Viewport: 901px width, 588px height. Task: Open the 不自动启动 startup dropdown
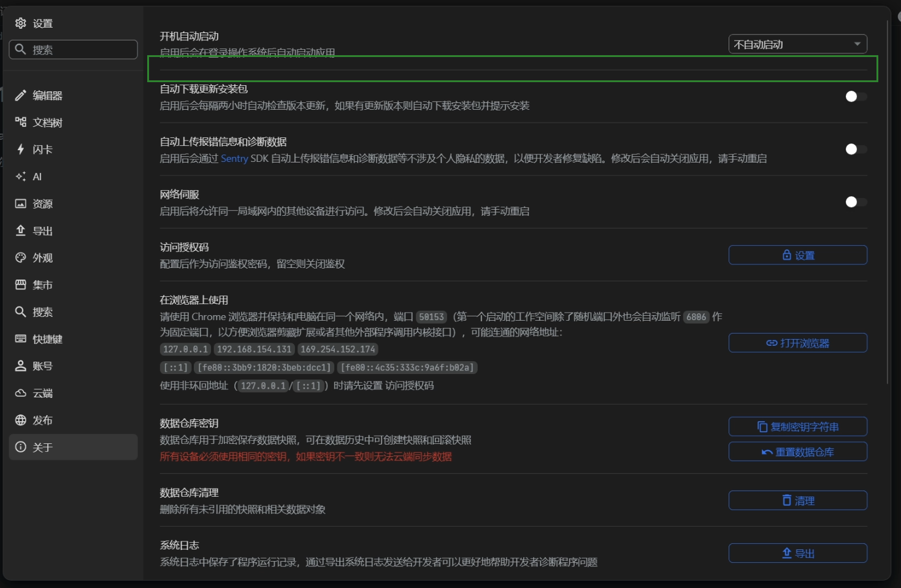tap(798, 44)
